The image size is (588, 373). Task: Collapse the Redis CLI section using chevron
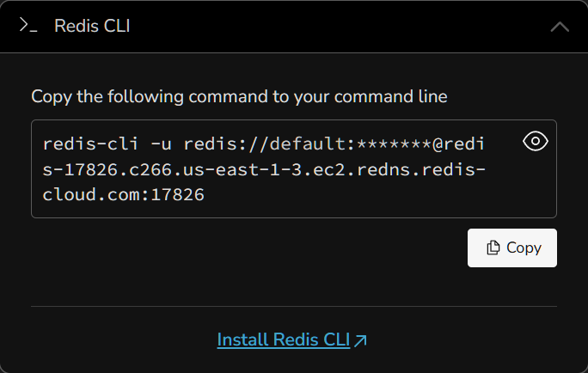[x=560, y=27]
